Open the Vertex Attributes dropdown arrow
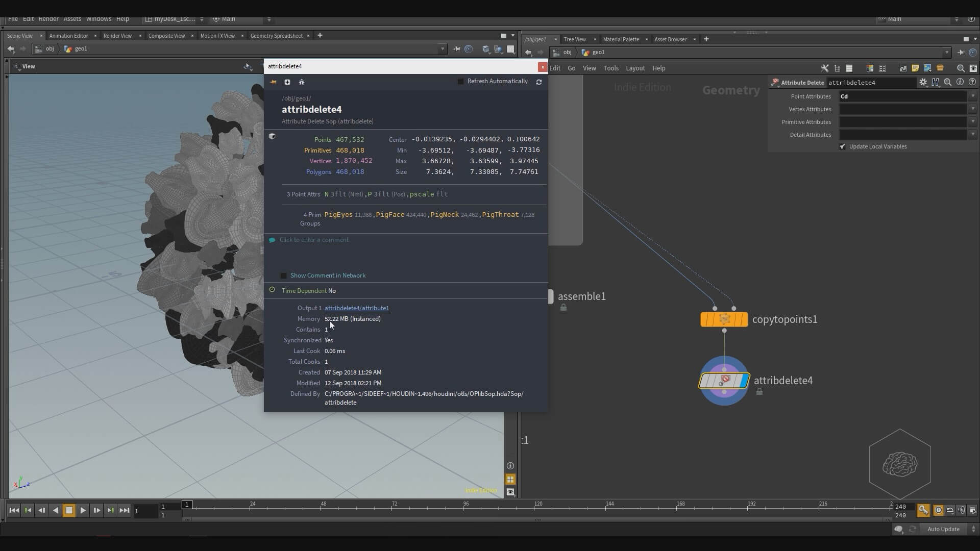The height and width of the screenshot is (551, 980). click(973, 109)
